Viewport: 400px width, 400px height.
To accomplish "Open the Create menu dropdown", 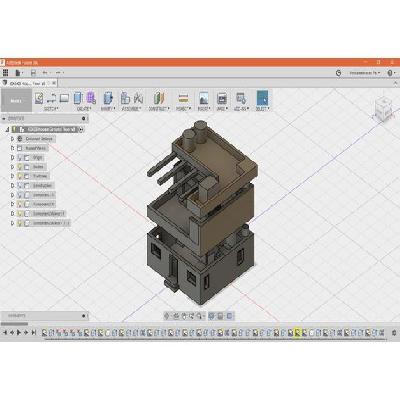I will (x=84, y=109).
